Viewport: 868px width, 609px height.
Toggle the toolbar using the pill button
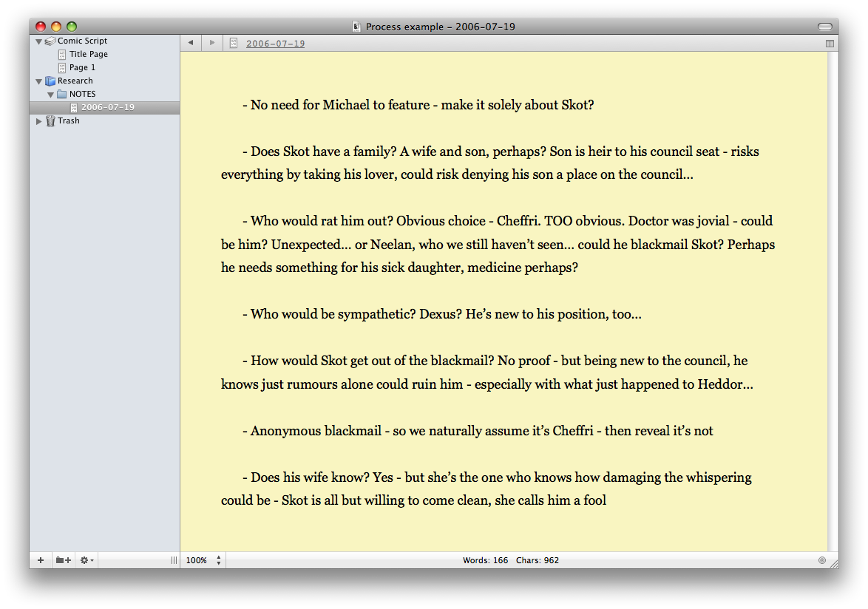click(x=824, y=27)
